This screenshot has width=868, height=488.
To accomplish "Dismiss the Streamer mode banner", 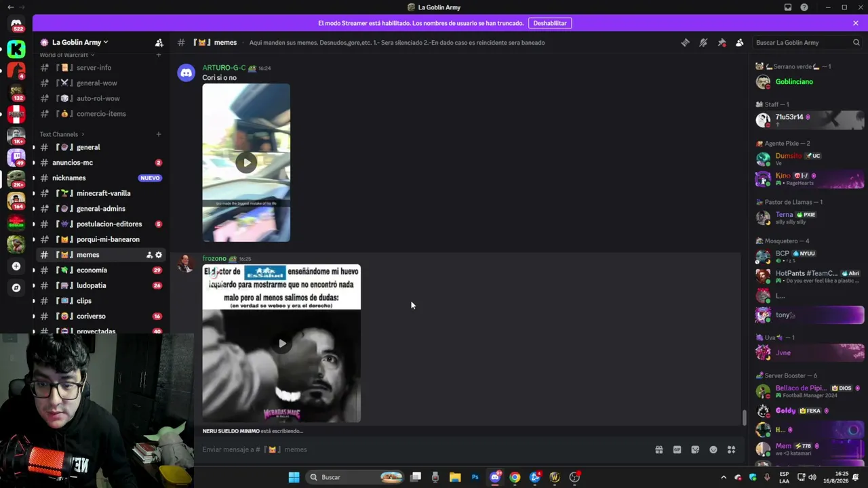I will pyautogui.click(x=856, y=23).
